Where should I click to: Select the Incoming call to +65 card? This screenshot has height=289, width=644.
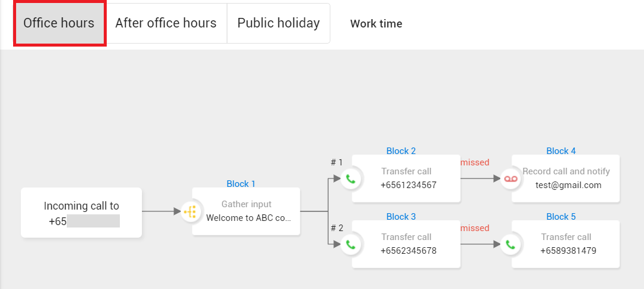[x=82, y=213]
